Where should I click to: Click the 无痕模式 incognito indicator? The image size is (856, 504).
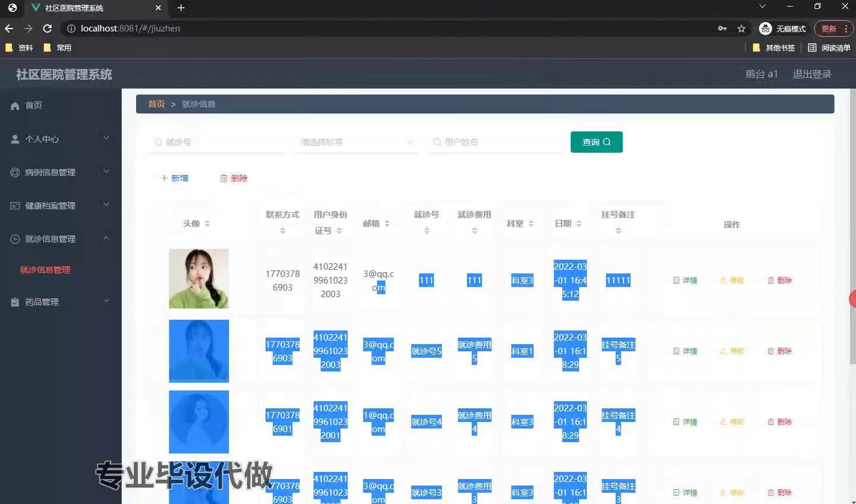point(783,29)
